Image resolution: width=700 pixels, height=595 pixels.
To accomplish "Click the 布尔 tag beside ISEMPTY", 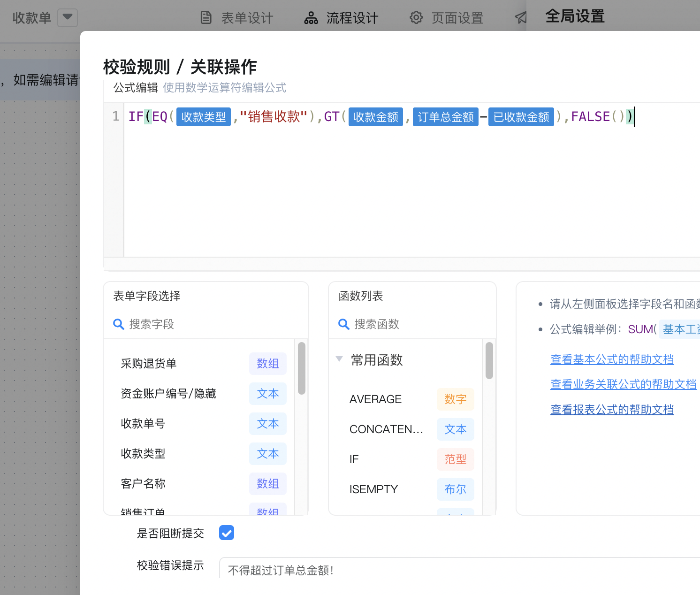I will [x=456, y=489].
